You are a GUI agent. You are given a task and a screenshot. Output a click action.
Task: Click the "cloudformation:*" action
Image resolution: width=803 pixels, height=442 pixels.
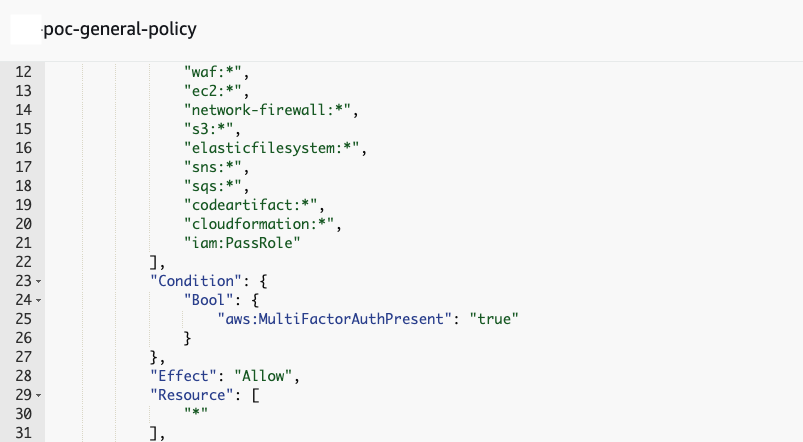click(262, 222)
